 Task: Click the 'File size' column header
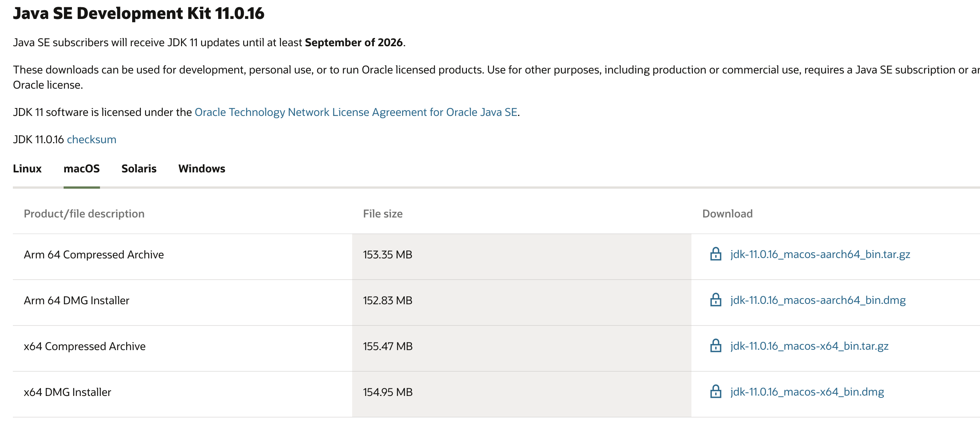point(383,214)
